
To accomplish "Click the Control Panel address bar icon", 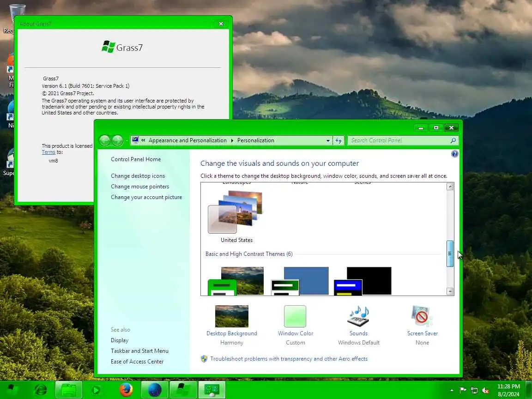I will pyautogui.click(x=136, y=140).
